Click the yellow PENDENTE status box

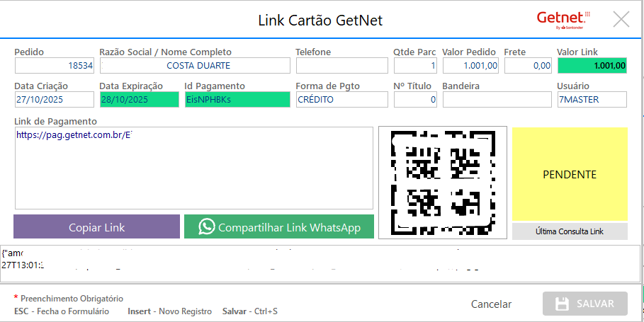tap(570, 174)
